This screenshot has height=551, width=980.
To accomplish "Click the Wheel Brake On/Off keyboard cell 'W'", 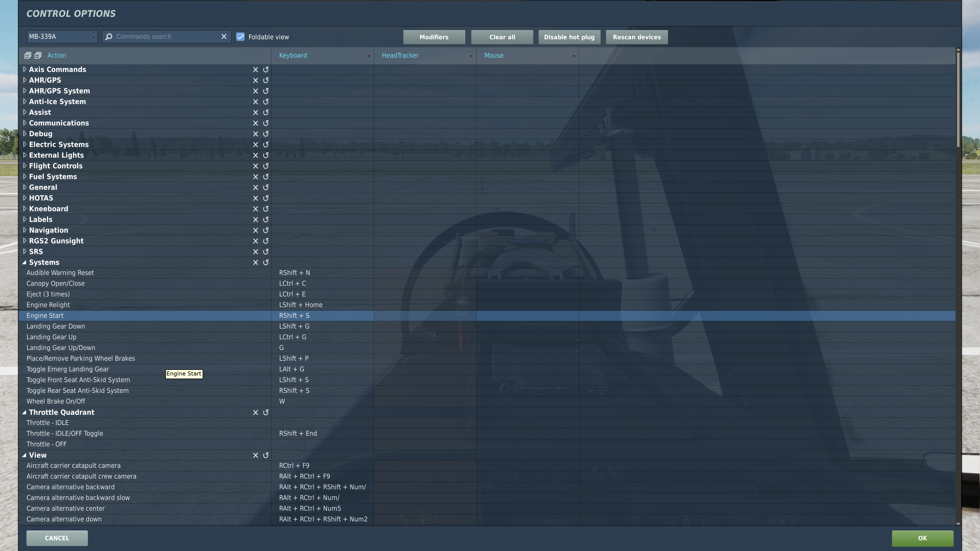I will click(323, 402).
